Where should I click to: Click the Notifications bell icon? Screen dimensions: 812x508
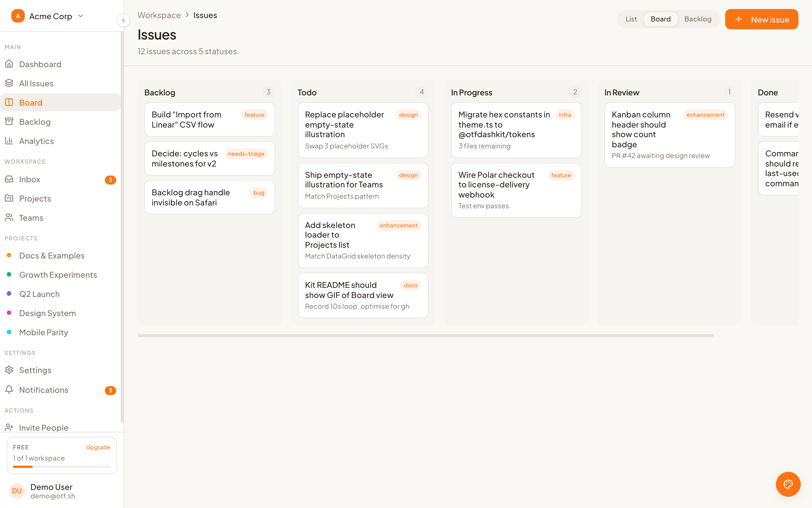pyautogui.click(x=9, y=389)
